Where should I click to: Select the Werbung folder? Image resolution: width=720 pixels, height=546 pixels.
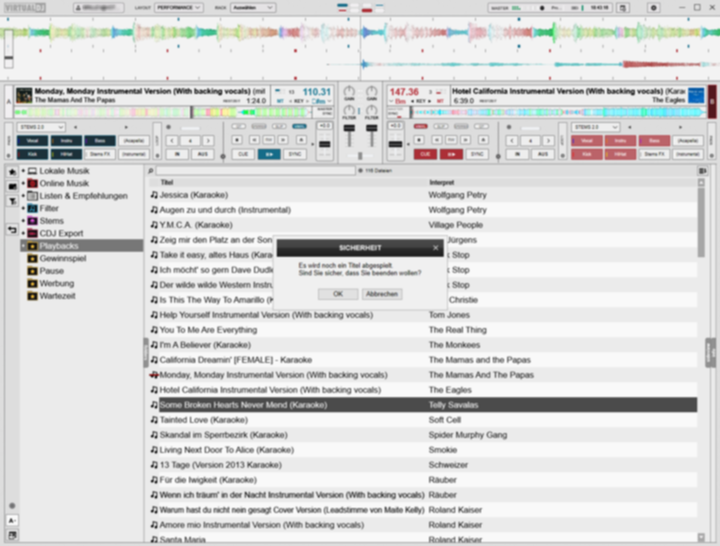pos(56,283)
